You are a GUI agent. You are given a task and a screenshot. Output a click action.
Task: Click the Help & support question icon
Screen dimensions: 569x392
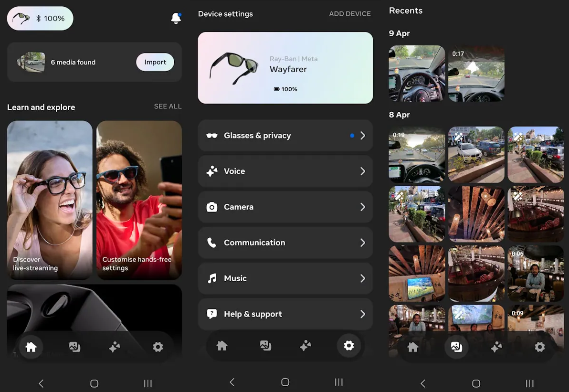(x=212, y=314)
